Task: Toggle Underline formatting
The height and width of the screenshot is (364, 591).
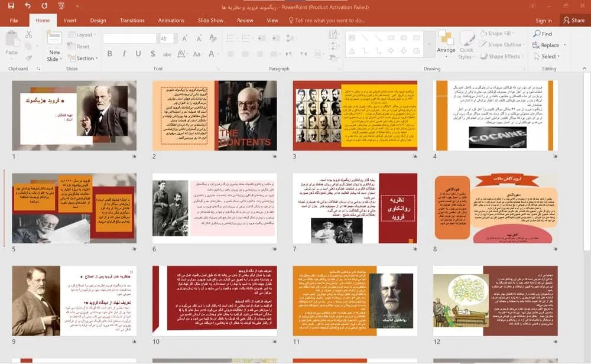Action: pos(138,54)
